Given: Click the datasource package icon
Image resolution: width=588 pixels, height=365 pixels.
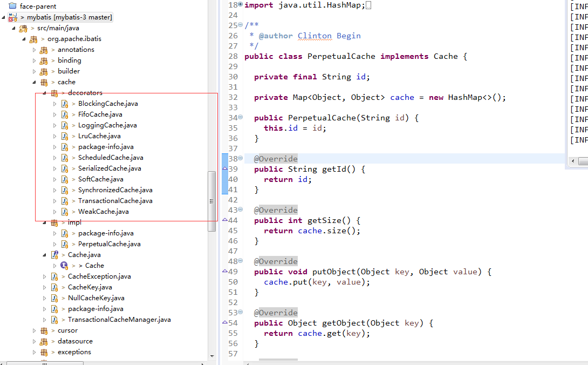Looking at the screenshot, I should [44, 342].
